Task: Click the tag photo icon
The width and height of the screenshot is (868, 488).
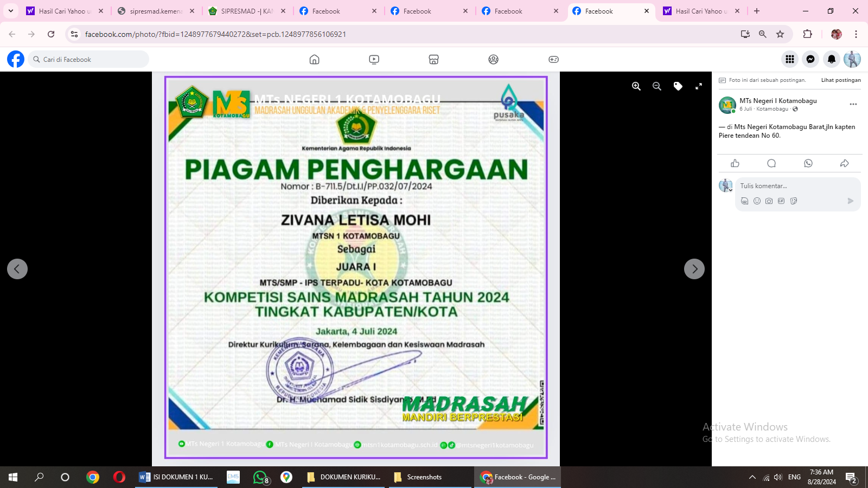Action: (x=678, y=86)
